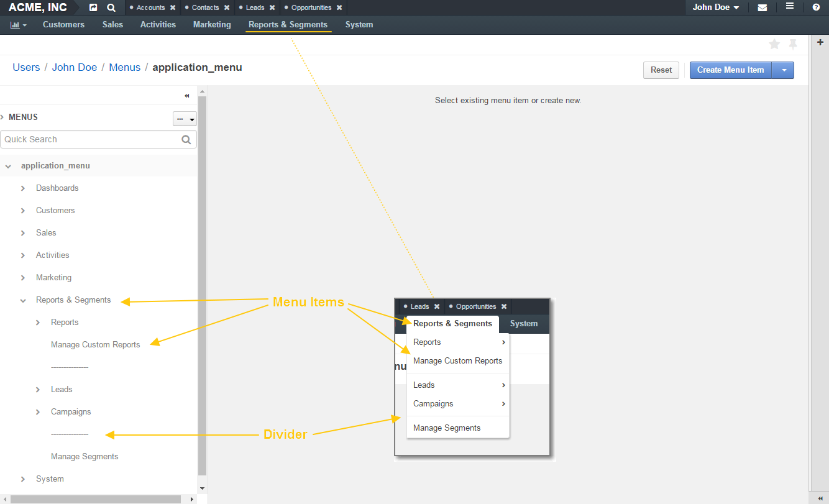Close the Accounts pinned tab

point(173,7)
